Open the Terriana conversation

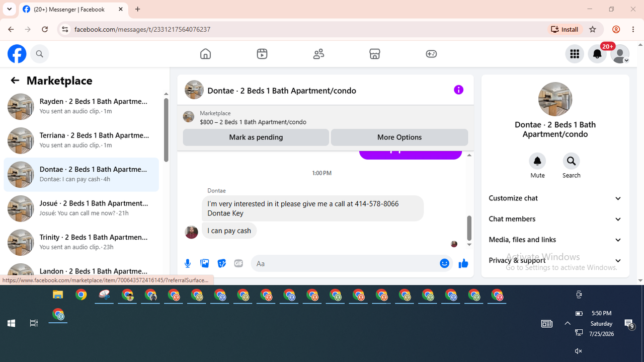pos(82,140)
